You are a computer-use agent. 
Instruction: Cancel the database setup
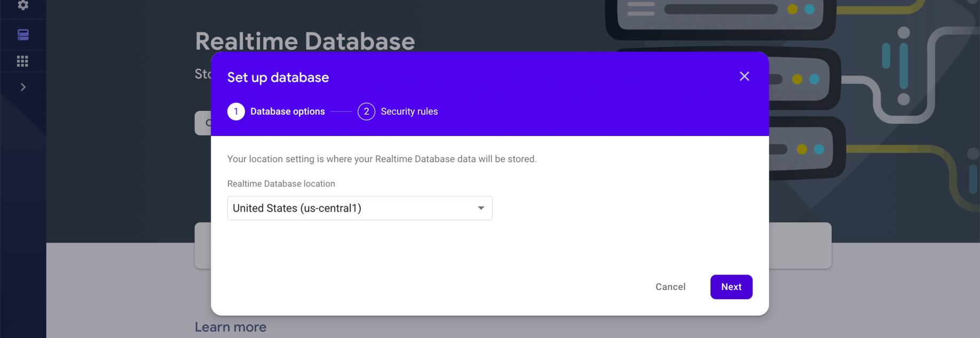point(670,287)
